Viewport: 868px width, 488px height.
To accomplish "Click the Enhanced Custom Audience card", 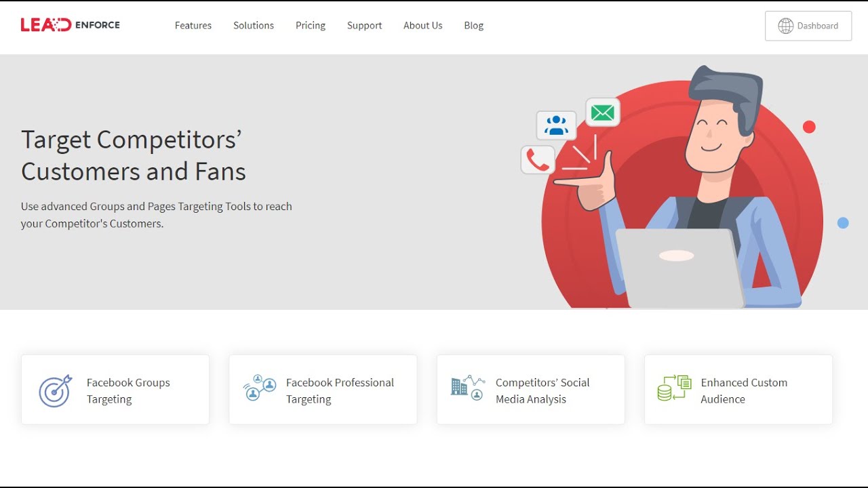I will click(x=738, y=389).
